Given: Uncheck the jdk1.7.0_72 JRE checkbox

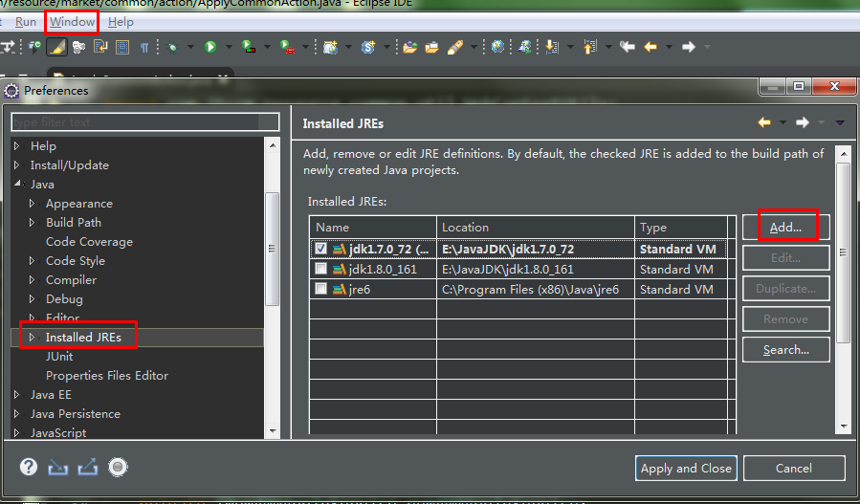Looking at the screenshot, I should [x=320, y=249].
